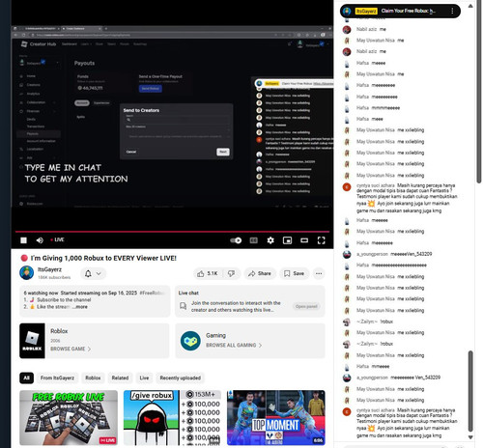The width and height of the screenshot is (483, 448).
Task: Share the live stream video
Action: coord(260,273)
